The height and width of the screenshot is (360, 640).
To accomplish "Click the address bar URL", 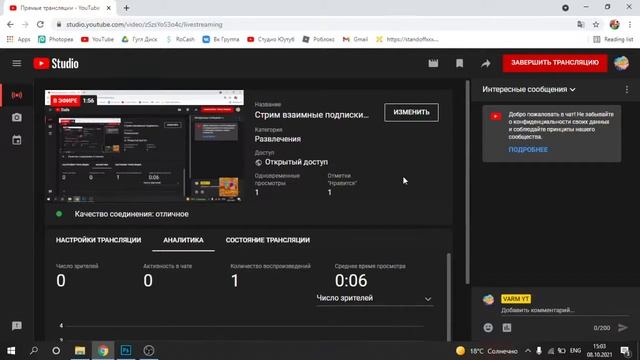I will coord(144,24).
